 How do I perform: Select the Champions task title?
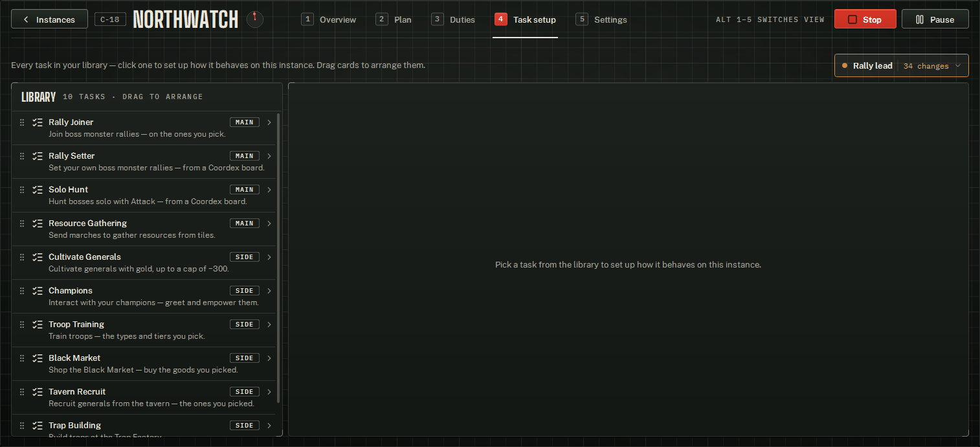point(71,290)
